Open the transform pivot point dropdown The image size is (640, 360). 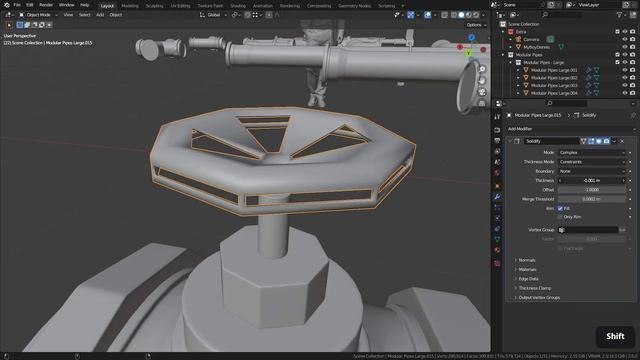pos(236,15)
